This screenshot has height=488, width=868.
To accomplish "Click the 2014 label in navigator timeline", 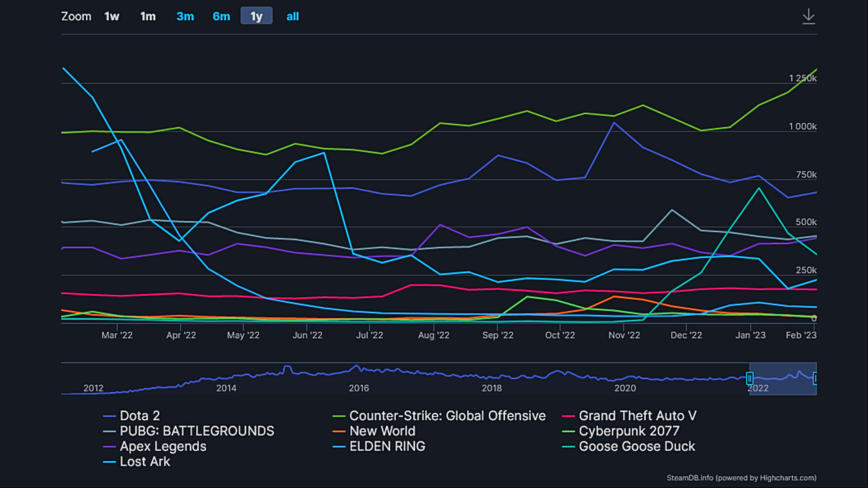I will tap(226, 388).
